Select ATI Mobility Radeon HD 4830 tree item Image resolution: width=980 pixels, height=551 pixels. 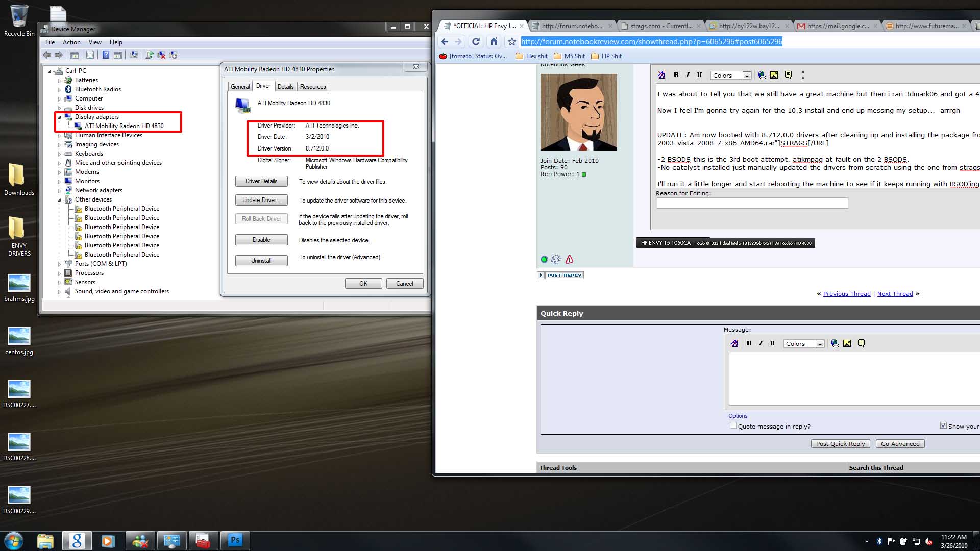124,126
